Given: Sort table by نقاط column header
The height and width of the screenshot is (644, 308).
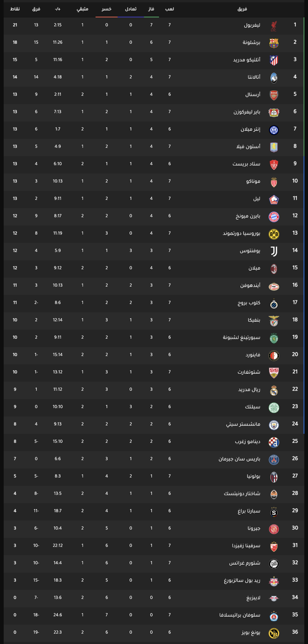Looking at the screenshot, I should coord(15,9).
